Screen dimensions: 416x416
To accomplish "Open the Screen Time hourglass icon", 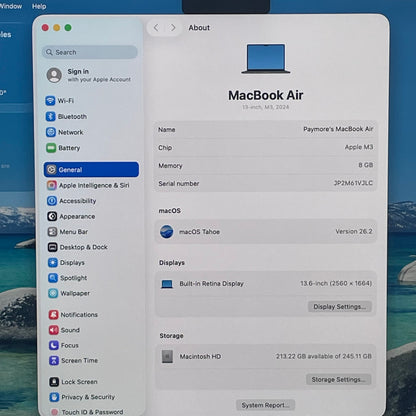I will (54, 360).
